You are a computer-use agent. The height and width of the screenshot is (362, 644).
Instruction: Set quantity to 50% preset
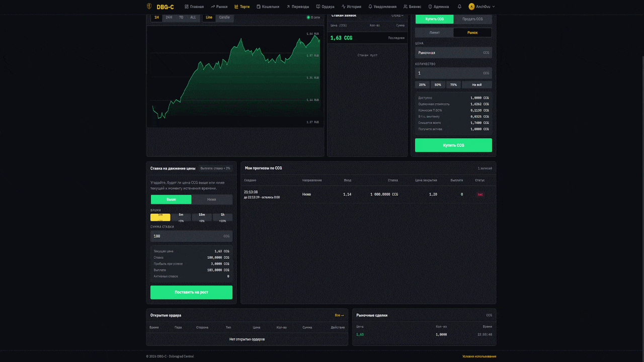[438, 85]
